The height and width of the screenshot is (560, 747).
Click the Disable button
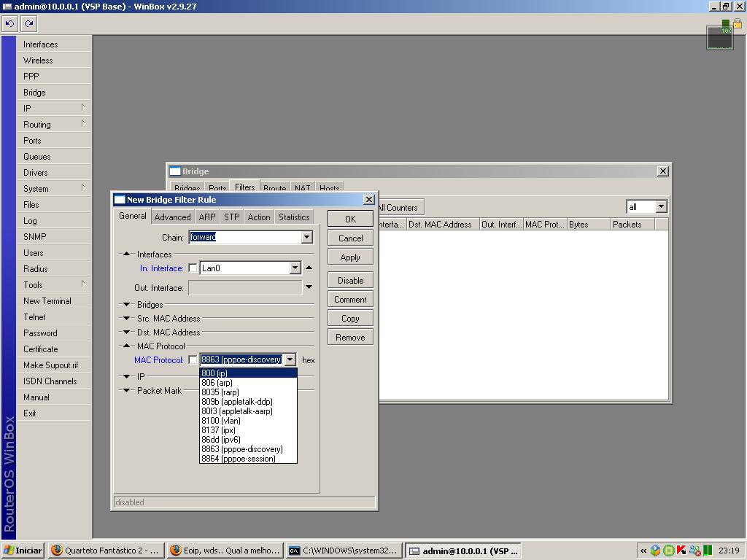(x=350, y=281)
